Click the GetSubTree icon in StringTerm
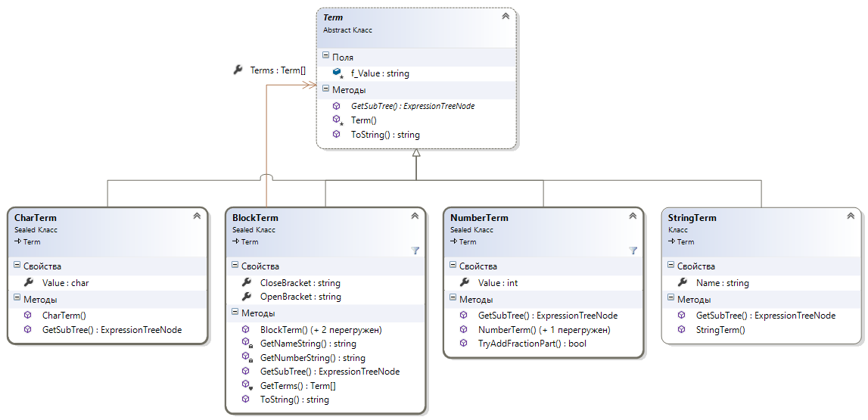Image resolution: width=868 pixels, height=420 pixels. pos(682,315)
